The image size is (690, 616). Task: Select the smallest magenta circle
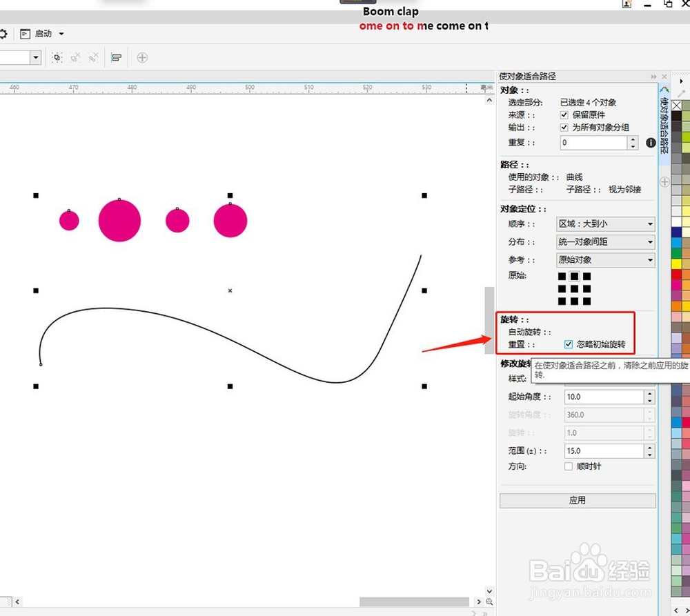pos(69,221)
